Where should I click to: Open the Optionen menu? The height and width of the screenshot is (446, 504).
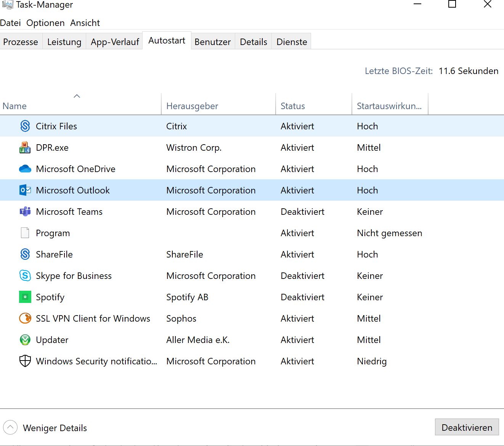click(x=45, y=23)
